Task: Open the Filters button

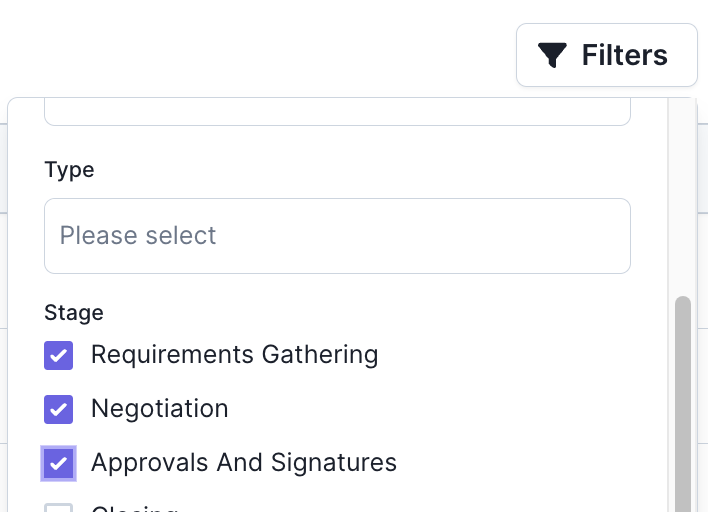Action: pyautogui.click(x=607, y=55)
